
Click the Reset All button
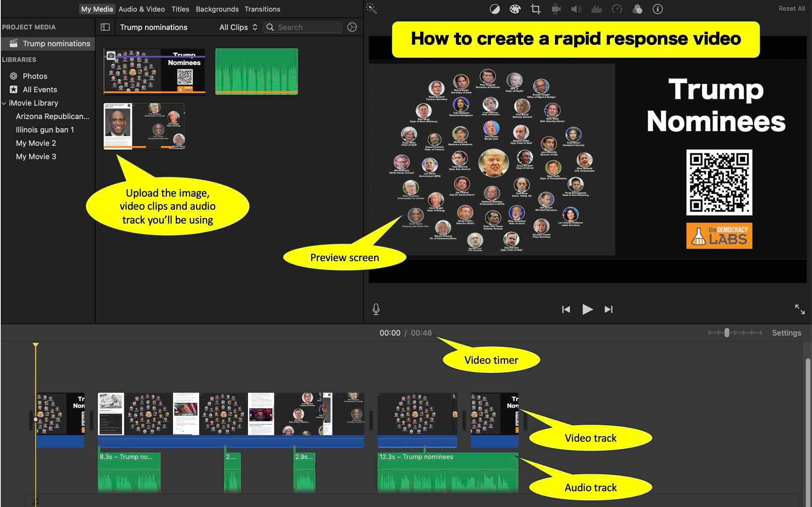[x=792, y=8]
